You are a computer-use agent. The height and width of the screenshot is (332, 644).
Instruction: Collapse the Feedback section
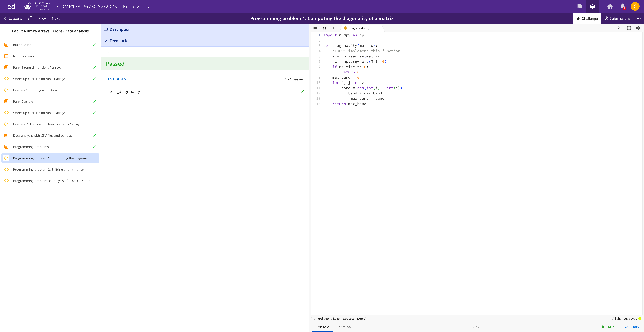(x=205, y=41)
